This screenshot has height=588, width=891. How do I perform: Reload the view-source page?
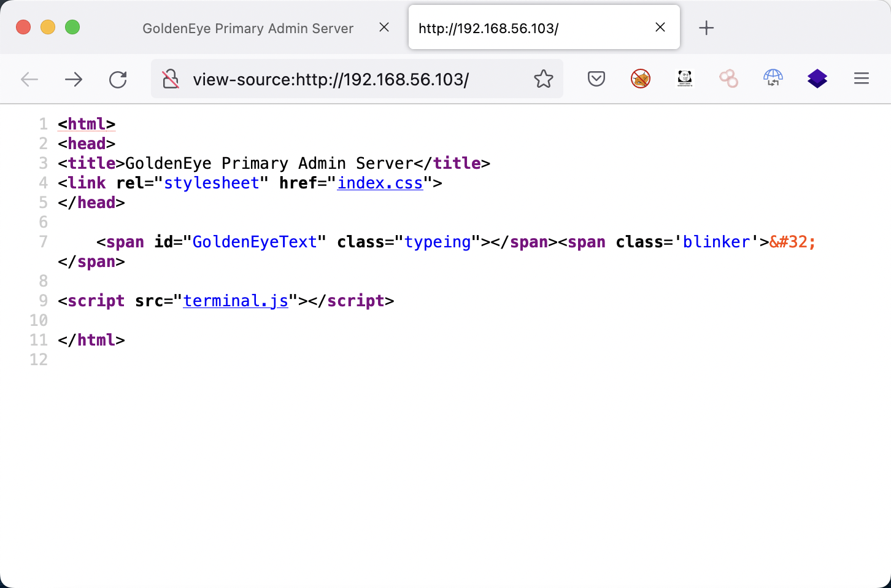pos(118,79)
